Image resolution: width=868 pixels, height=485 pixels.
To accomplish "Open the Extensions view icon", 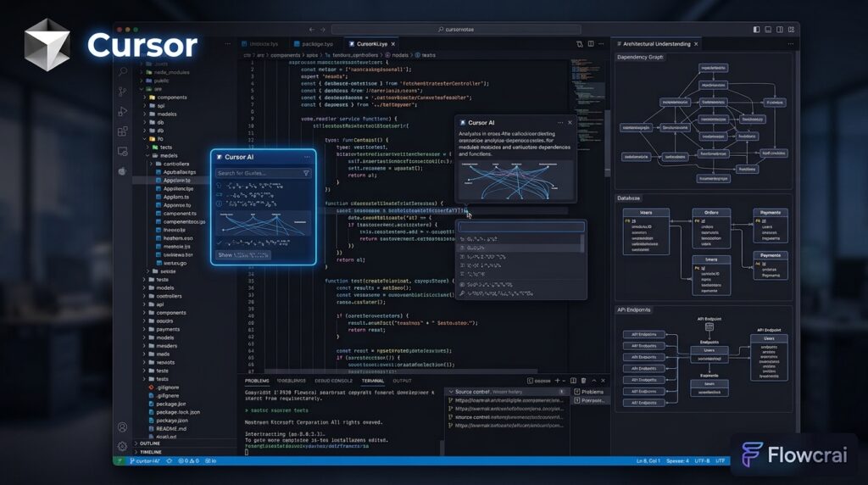I will pos(123,131).
